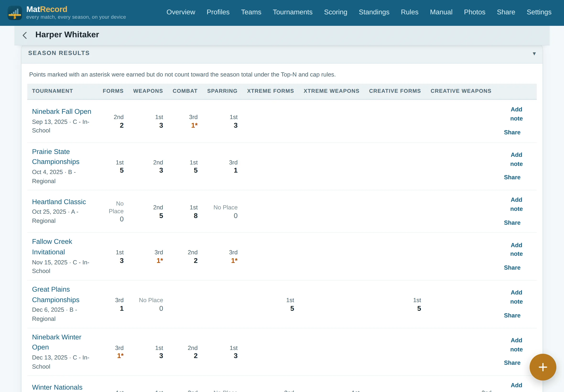Click the FORMS column header
This screenshot has height=392, width=564.
coord(113,91)
